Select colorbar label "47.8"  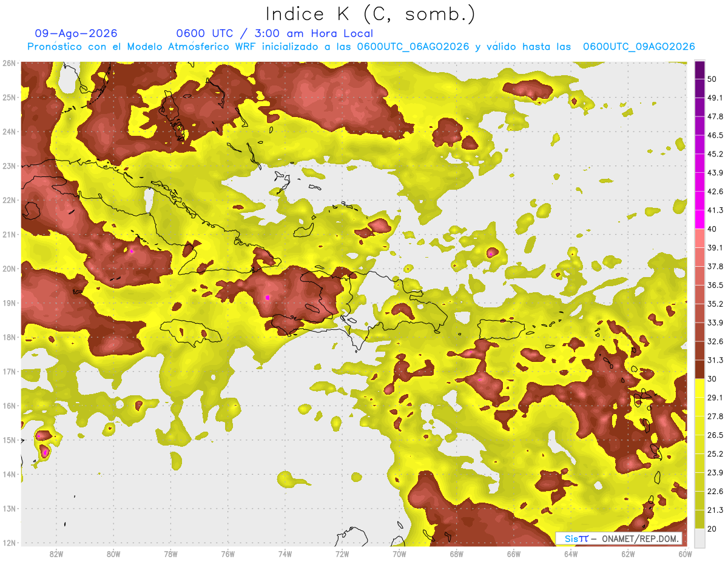pyautogui.click(x=715, y=116)
